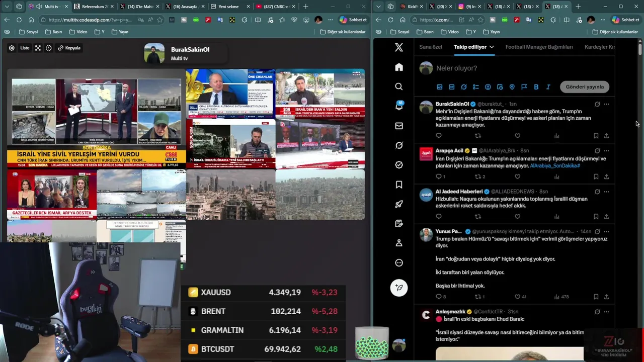Add GIF icon in post composer
The image size is (644, 362).
(x=451, y=87)
